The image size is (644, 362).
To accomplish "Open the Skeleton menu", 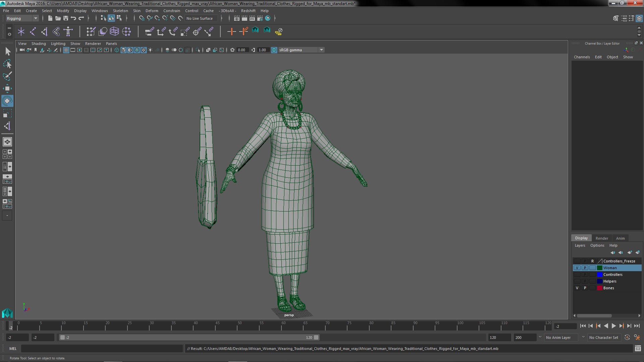I will pyautogui.click(x=120, y=11).
